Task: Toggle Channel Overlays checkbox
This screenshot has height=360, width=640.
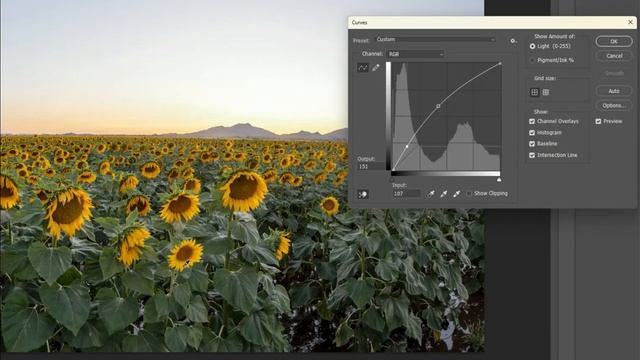Action: [x=532, y=121]
